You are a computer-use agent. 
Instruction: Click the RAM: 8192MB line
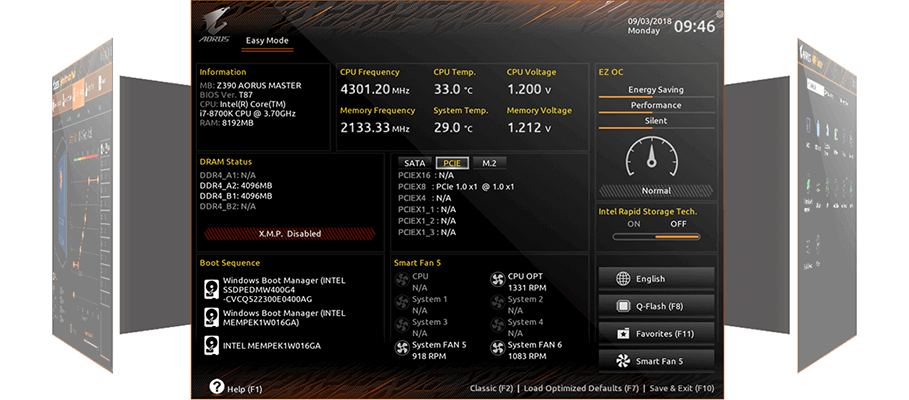click(227, 123)
